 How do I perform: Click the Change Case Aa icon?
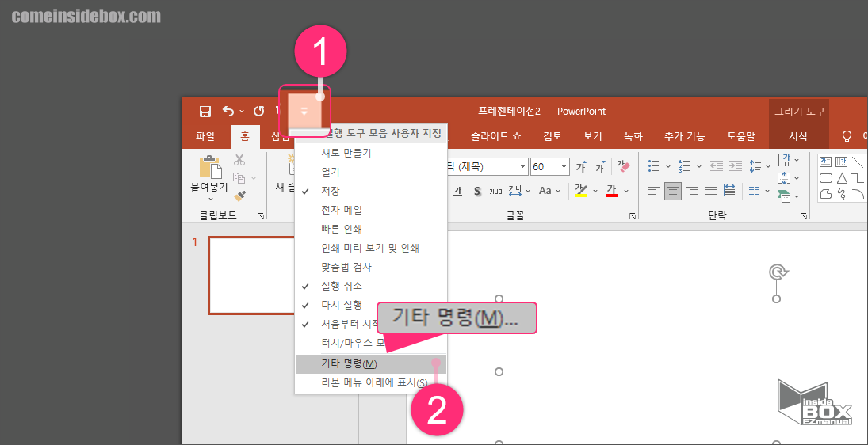click(x=545, y=191)
